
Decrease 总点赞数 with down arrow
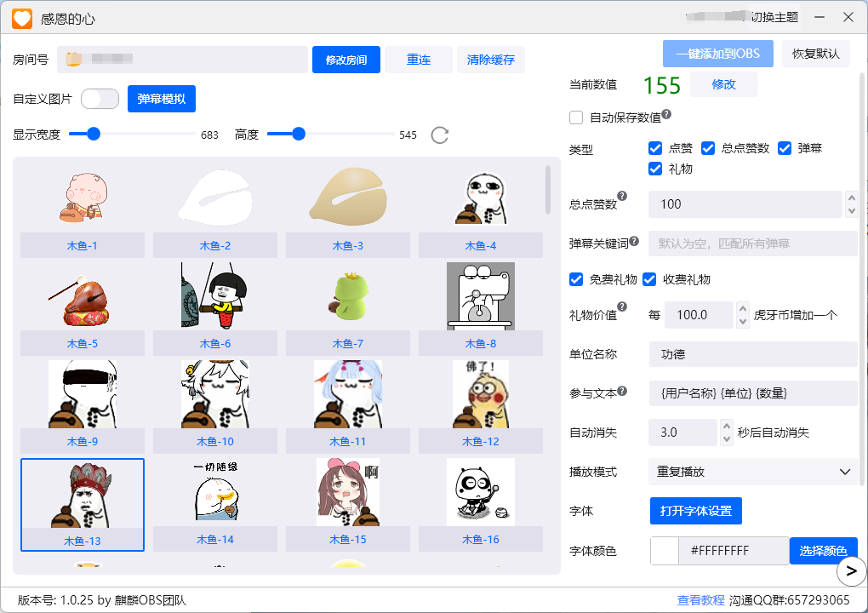(851, 211)
